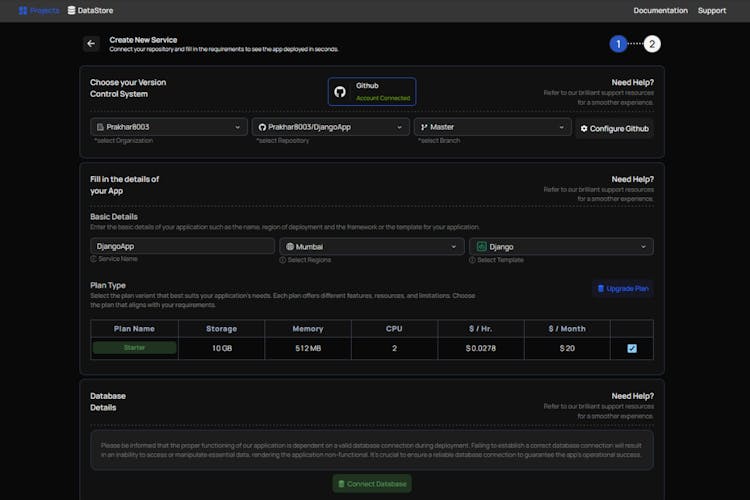Click the Projects grid icon
Viewport: 750px width, 500px height.
[x=22, y=11]
